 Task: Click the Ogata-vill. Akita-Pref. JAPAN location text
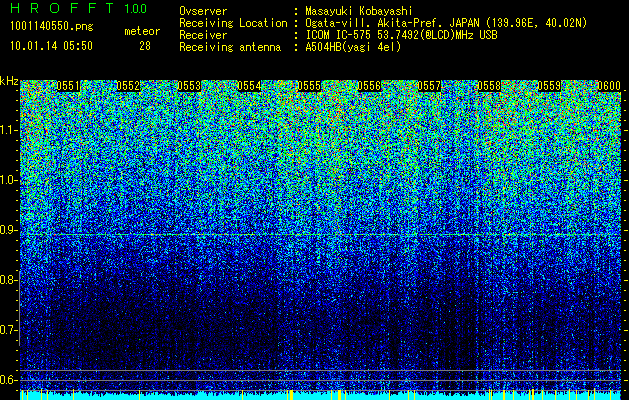(446, 23)
